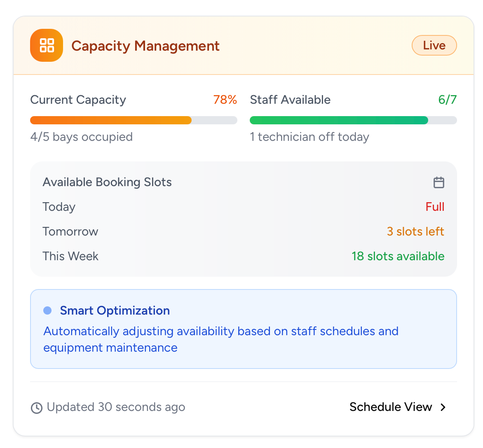Click the Available Booking Slots heading
Viewport: 483px width, 448px height.
point(107,182)
